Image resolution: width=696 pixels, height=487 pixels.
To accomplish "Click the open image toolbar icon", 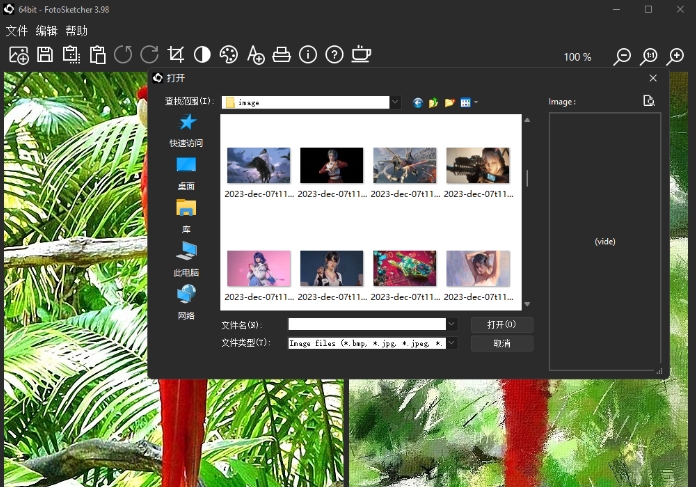I will click(x=18, y=56).
